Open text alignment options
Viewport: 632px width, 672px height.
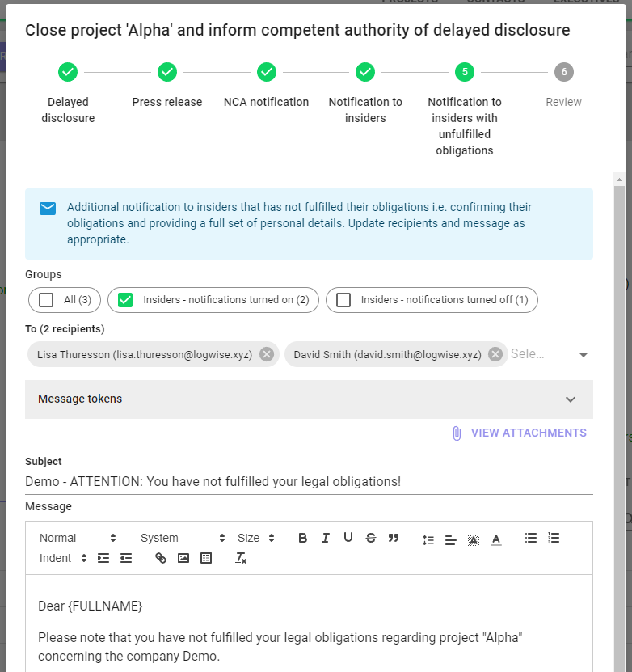pyautogui.click(x=450, y=539)
